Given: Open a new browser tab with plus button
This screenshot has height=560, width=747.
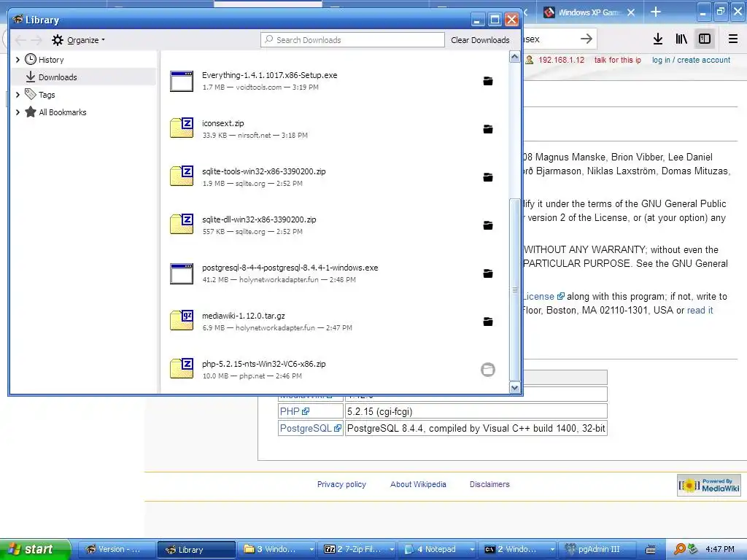Looking at the screenshot, I should click(x=656, y=12).
